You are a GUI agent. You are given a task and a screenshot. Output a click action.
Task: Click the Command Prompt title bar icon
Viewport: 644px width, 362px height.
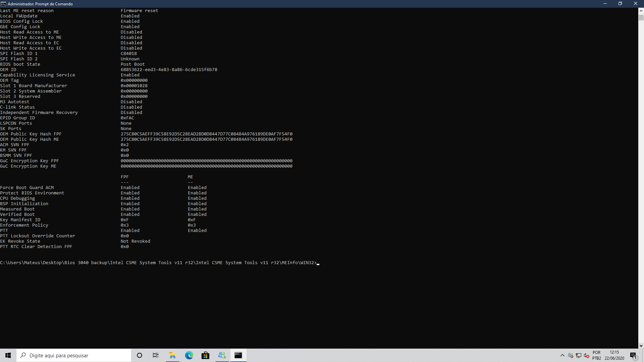[x=3, y=4]
